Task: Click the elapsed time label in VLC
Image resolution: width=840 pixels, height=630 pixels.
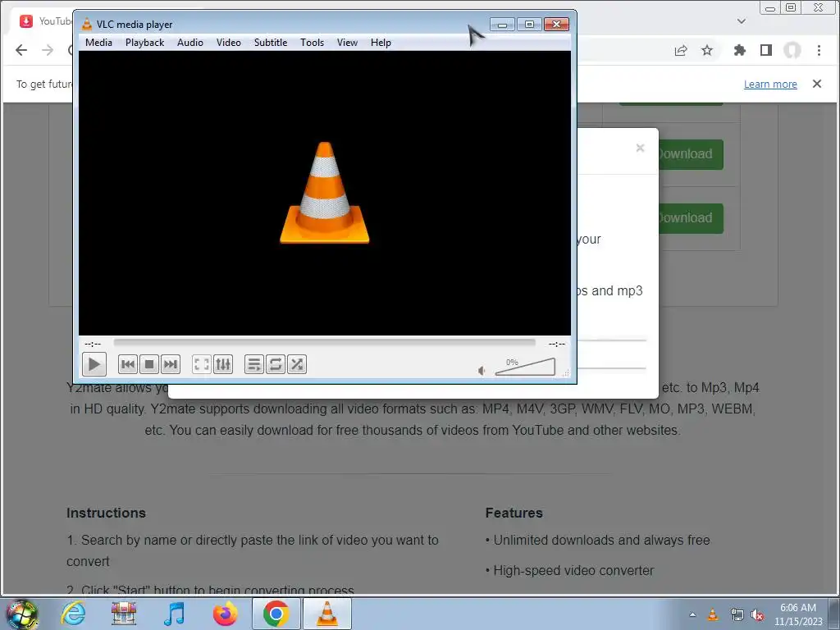Action: pyautogui.click(x=93, y=344)
